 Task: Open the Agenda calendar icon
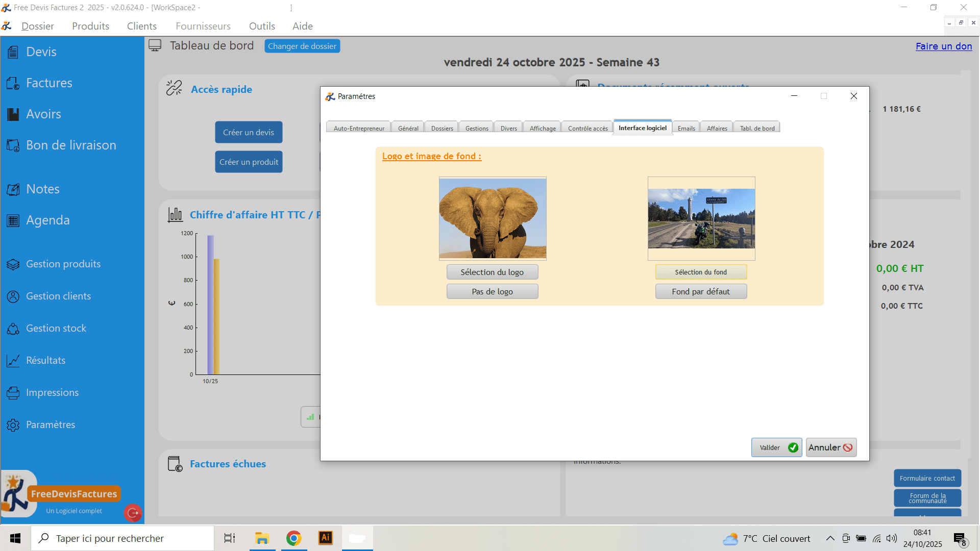pyautogui.click(x=13, y=220)
